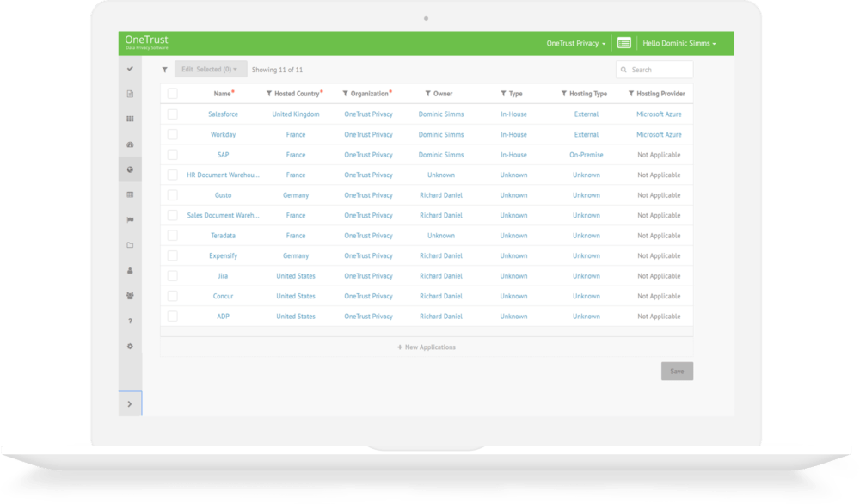Click On-Premise hosting type in SAP row
The width and height of the screenshot is (860, 504).
tap(587, 155)
